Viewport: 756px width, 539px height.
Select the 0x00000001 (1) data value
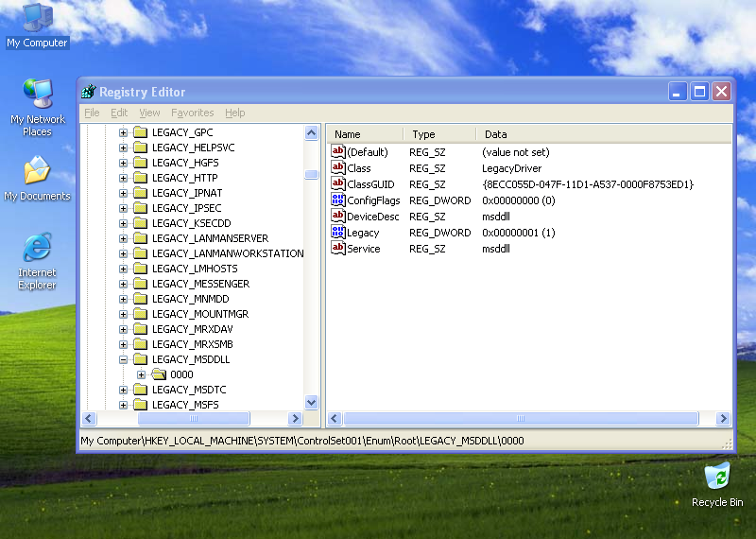518,233
